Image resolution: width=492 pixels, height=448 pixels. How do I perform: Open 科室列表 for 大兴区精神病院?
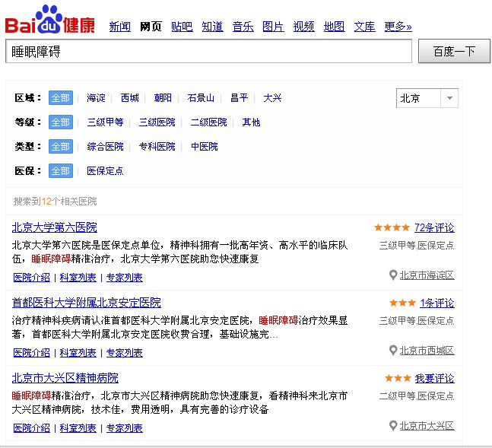(x=78, y=428)
